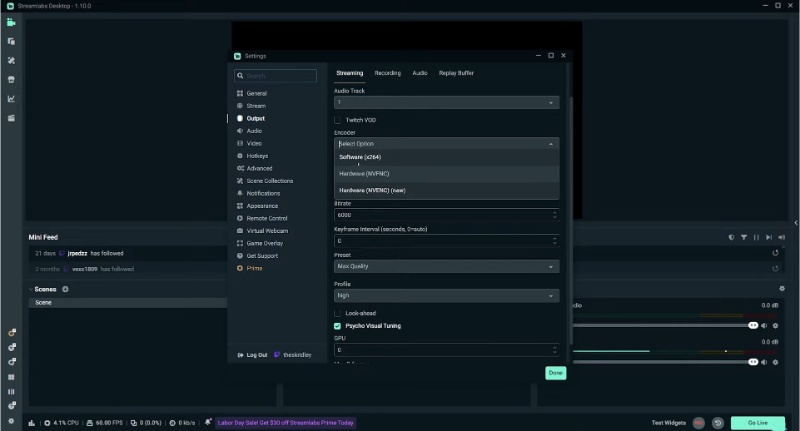Choose Hardware (NVENC) (new) encoder option

click(446, 190)
